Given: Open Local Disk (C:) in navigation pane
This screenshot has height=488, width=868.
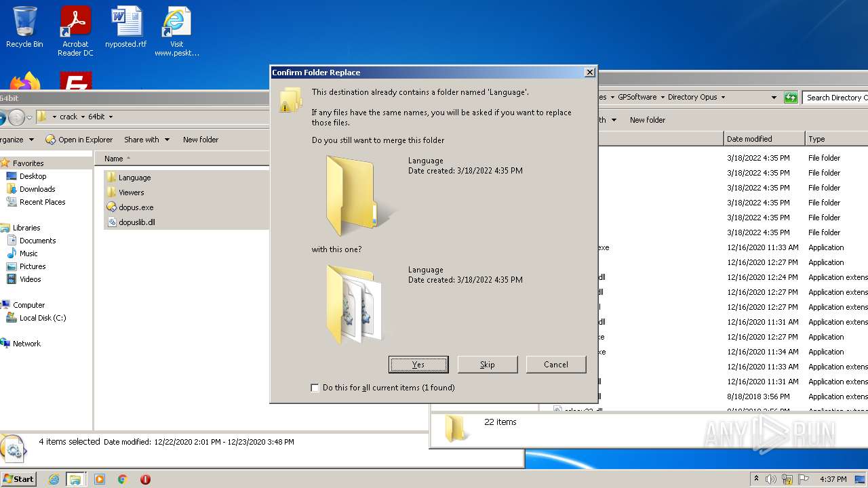Looking at the screenshot, I should tap(42, 318).
